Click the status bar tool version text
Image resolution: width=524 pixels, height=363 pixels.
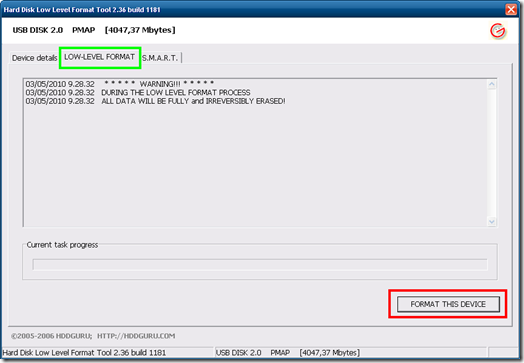(84, 353)
